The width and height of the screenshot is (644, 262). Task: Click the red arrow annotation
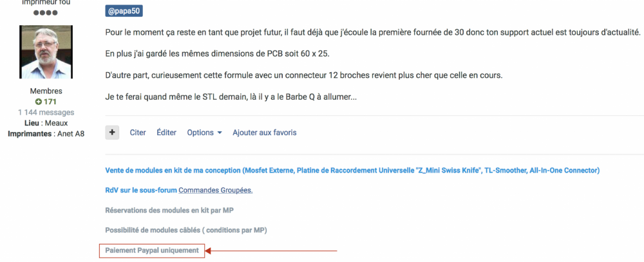click(x=272, y=250)
